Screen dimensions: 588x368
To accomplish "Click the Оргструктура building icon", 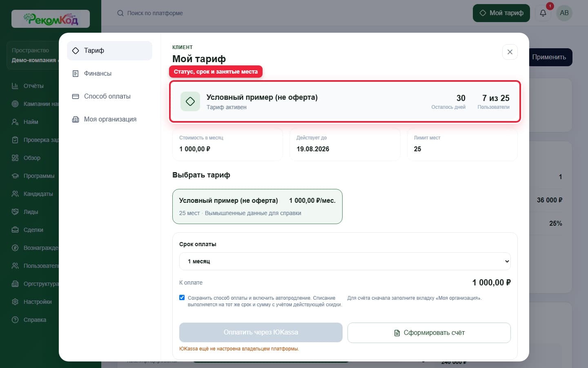I will point(15,284).
